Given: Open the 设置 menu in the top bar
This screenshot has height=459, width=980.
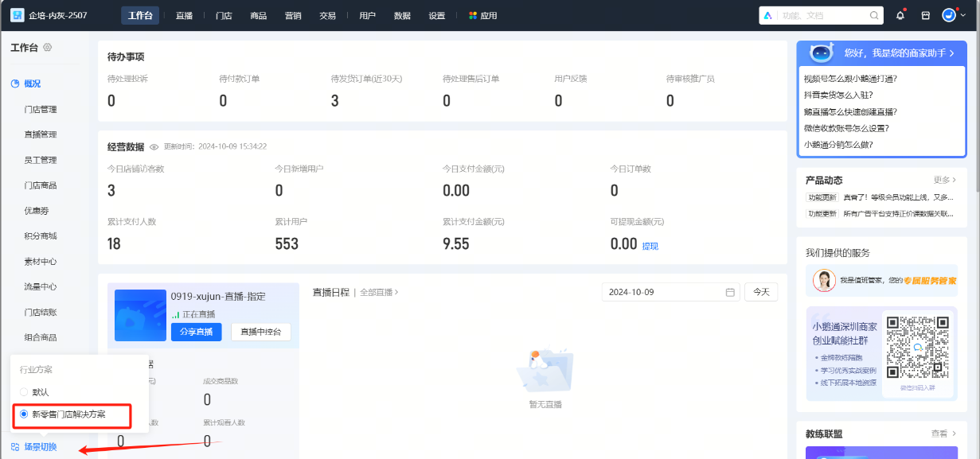Looking at the screenshot, I should click(x=436, y=14).
